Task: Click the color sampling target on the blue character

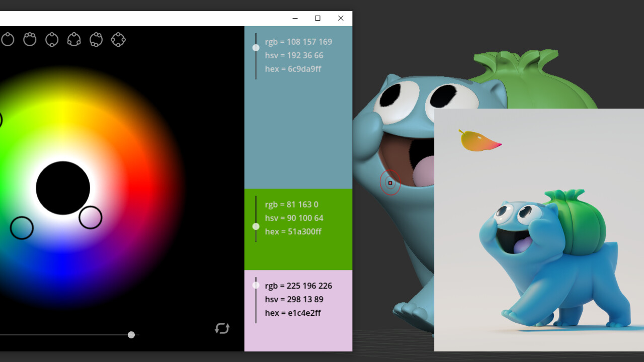Action: point(390,183)
